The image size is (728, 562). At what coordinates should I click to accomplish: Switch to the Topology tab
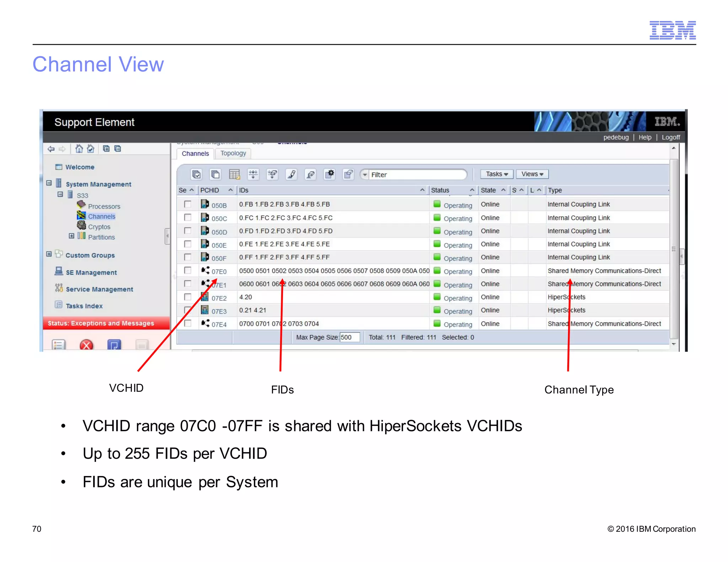pyautogui.click(x=233, y=153)
